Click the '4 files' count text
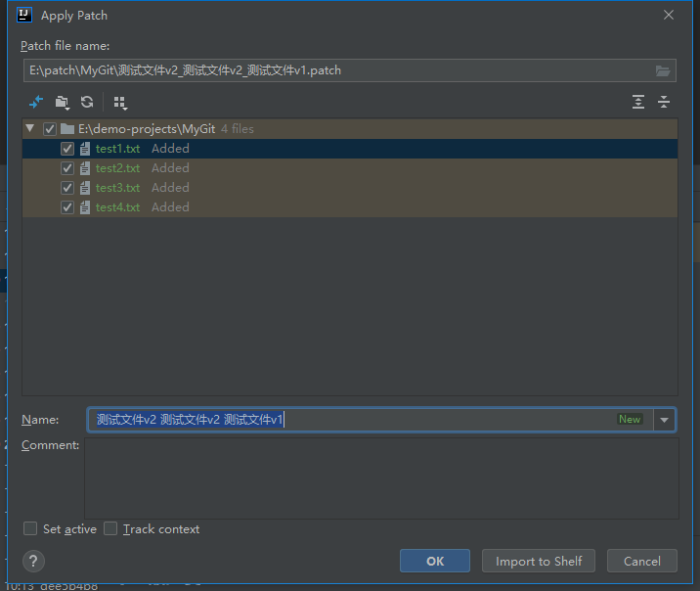This screenshot has width=700, height=591. pyautogui.click(x=238, y=129)
